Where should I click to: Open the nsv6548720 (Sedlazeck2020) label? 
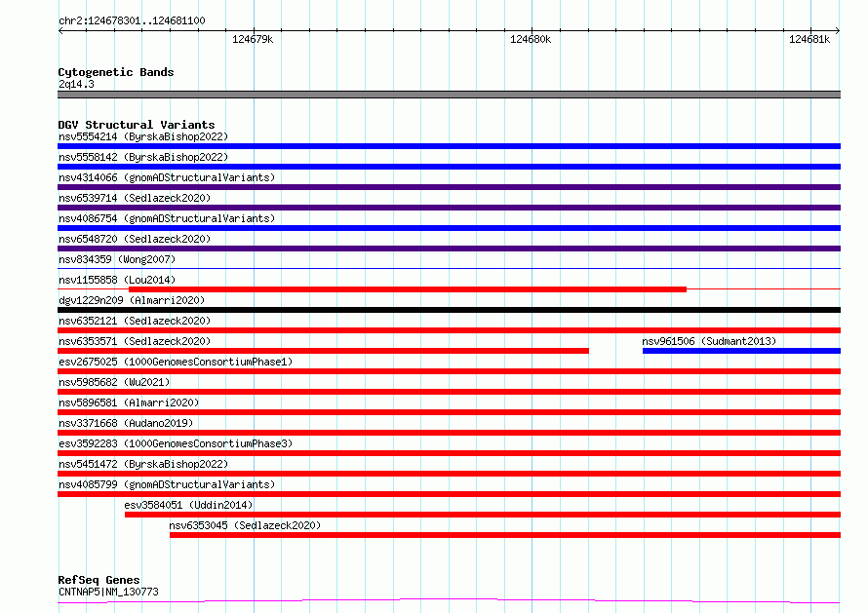[x=135, y=239]
